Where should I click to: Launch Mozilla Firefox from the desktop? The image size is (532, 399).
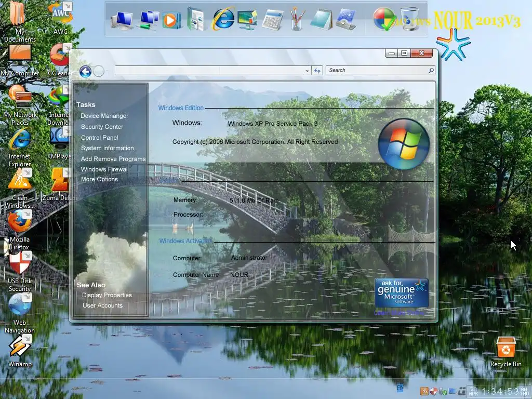click(20, 230)
